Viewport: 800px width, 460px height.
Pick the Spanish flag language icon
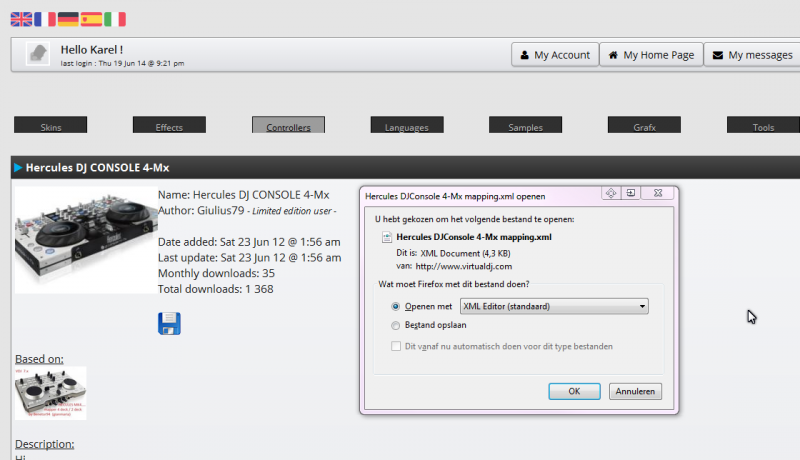pos(91,19)
